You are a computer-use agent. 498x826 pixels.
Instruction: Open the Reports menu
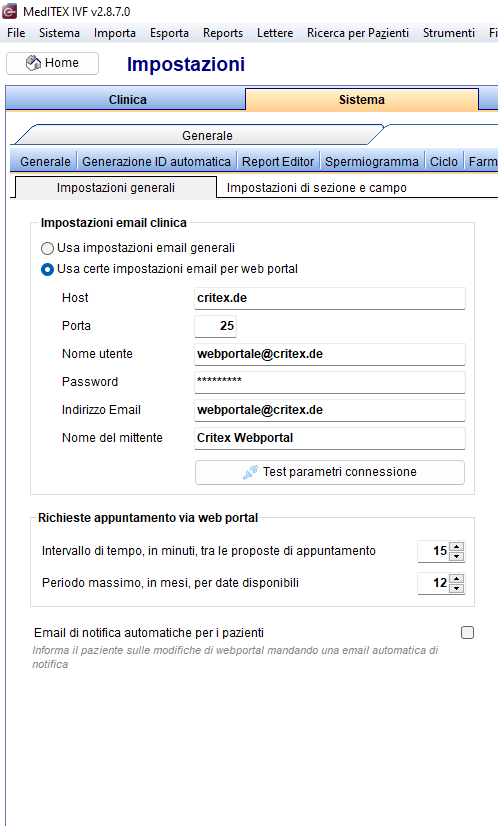(223, 33)
